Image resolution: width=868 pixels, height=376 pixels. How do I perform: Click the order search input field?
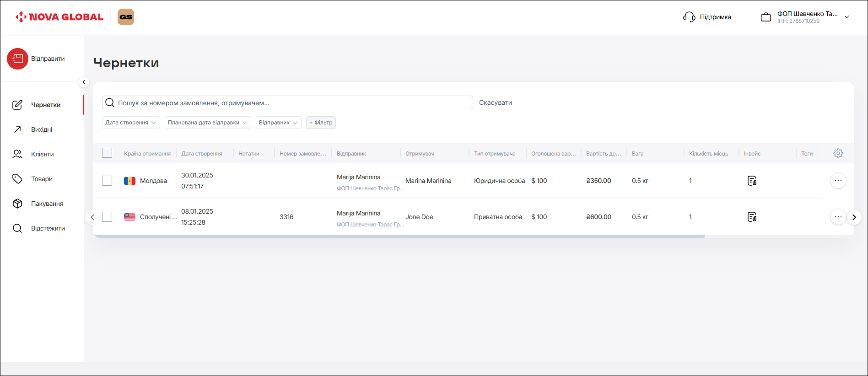293,103
